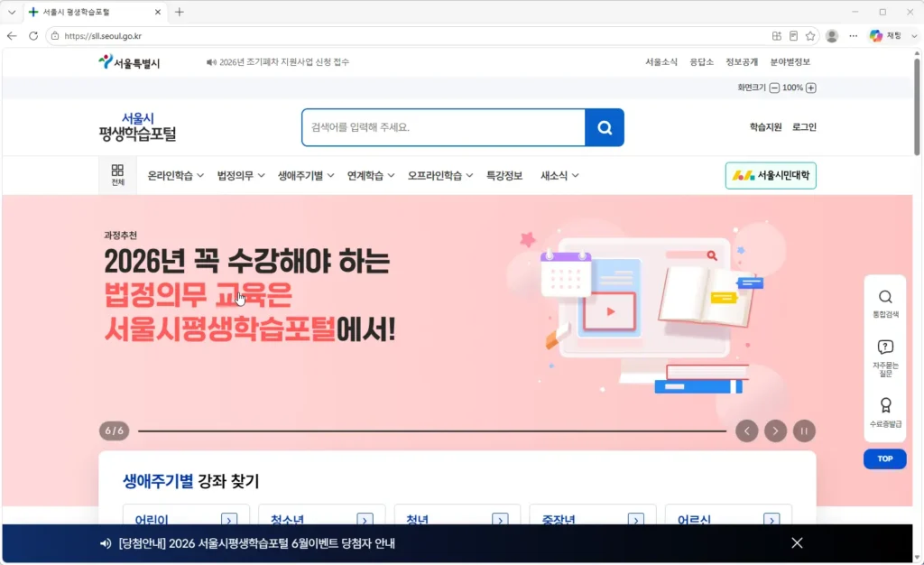This screenshot has width=924, height=565.
Task: Click the 6/6 slide counter
Action: point(115,431)
